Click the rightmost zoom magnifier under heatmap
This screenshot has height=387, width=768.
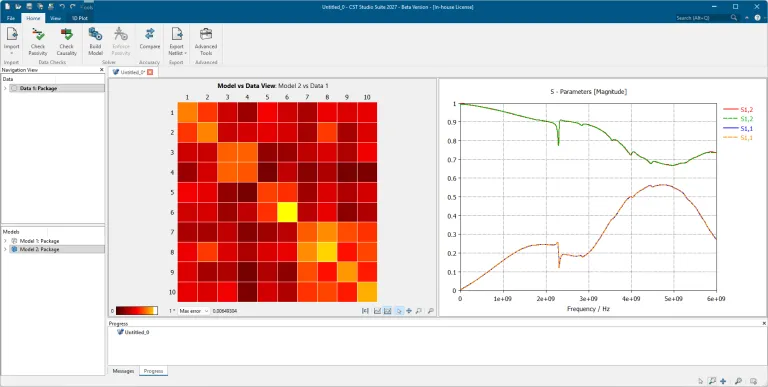[x=431, y=311]
